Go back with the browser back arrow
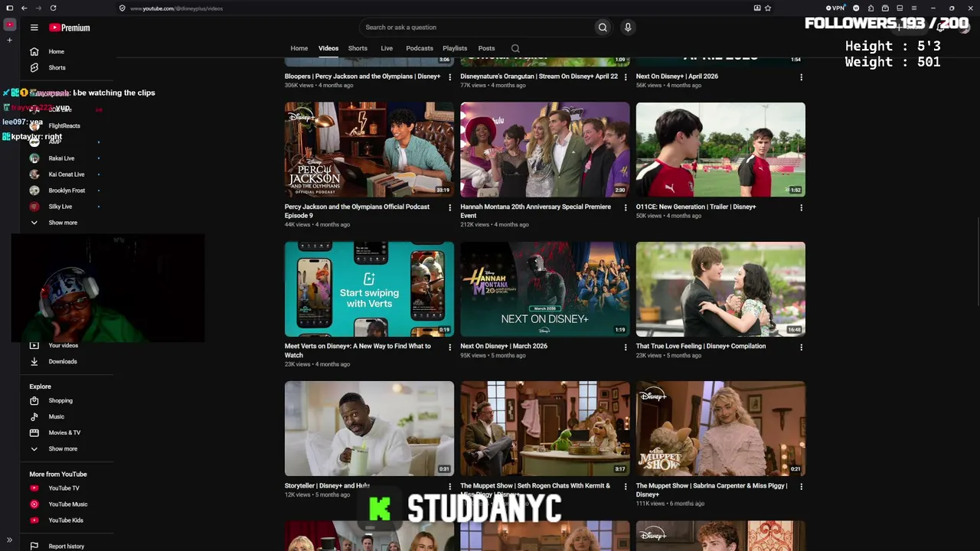The image size is (980, 551). coord(24,8)
